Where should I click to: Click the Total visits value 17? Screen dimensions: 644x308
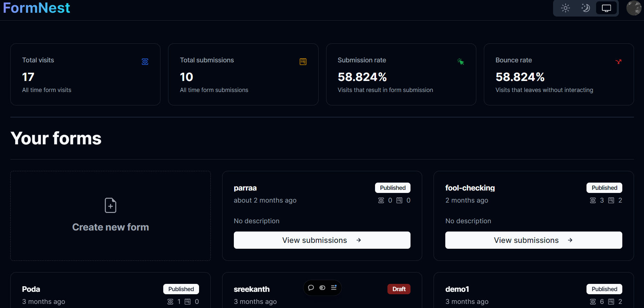click(x=28, y=77)
